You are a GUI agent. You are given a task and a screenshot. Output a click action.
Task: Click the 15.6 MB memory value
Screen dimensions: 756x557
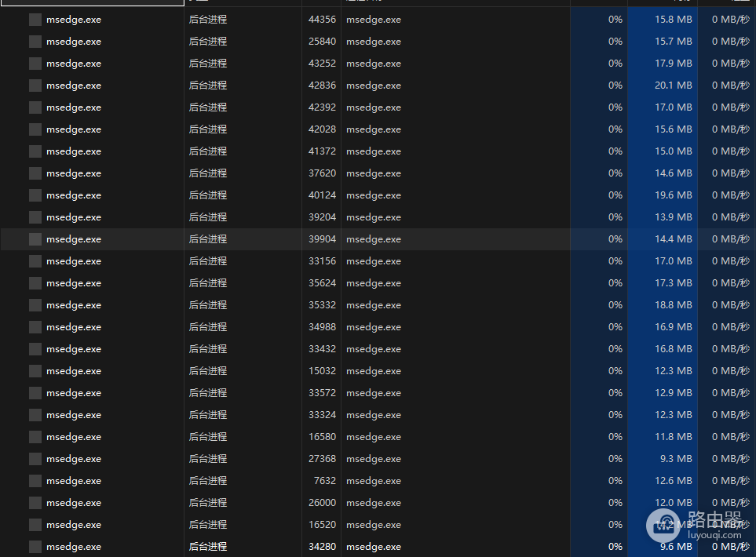click(673, 129)
